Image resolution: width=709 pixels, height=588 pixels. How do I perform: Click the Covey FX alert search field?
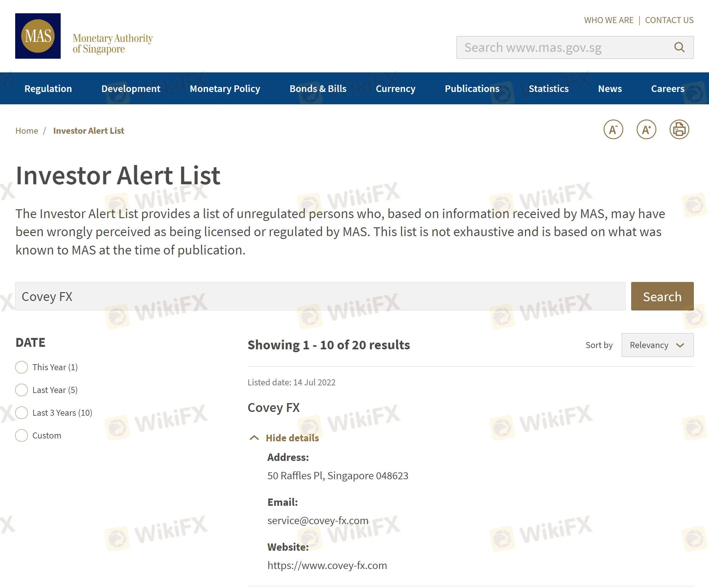[320, 296]
